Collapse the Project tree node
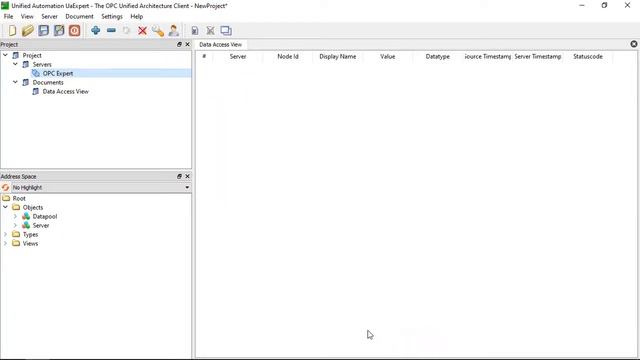The height and width of the screenshot is (360, 640). click(x=5, y=55)
